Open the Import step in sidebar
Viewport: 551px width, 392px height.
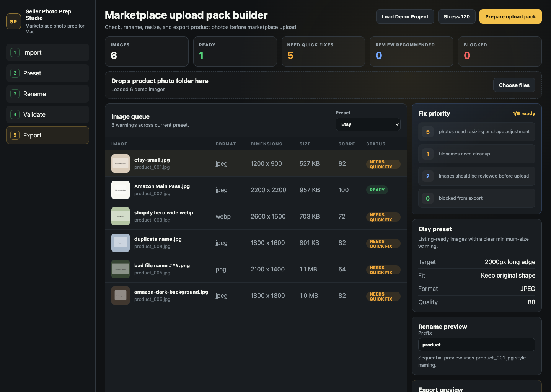[47, 52]
